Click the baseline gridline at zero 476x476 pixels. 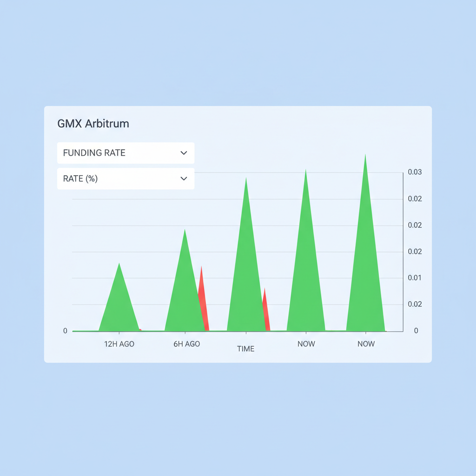coord(232,331)
